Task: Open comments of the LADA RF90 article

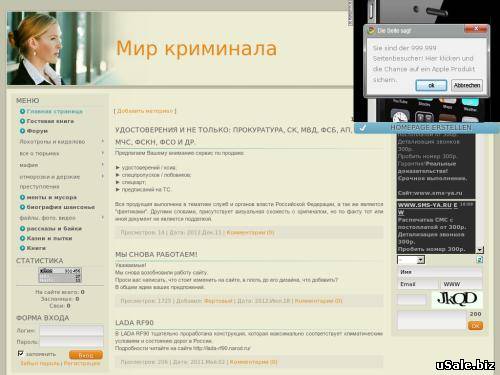Action: click(253, 362)
